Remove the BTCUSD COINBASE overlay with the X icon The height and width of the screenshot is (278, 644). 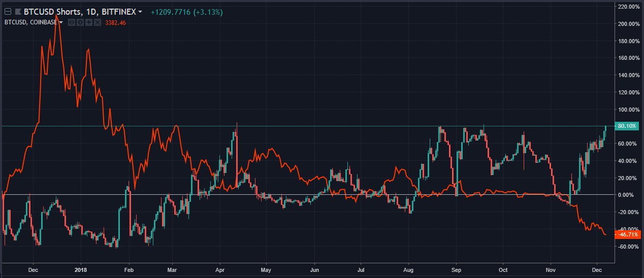tap(96, 22)
